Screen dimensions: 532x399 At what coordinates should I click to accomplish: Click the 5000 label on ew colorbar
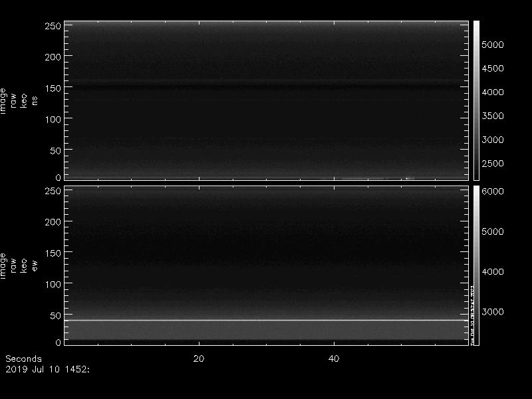coord(493,231)
